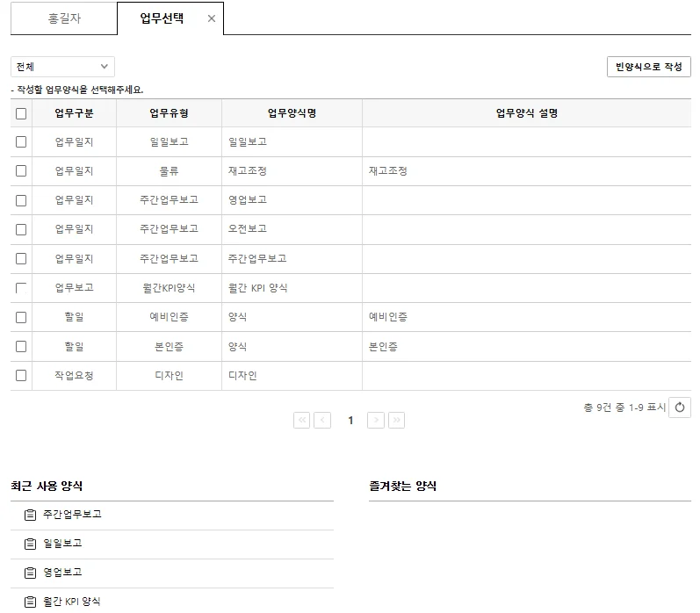Select the checkbox for the 디자인 row

coord(21,376)
